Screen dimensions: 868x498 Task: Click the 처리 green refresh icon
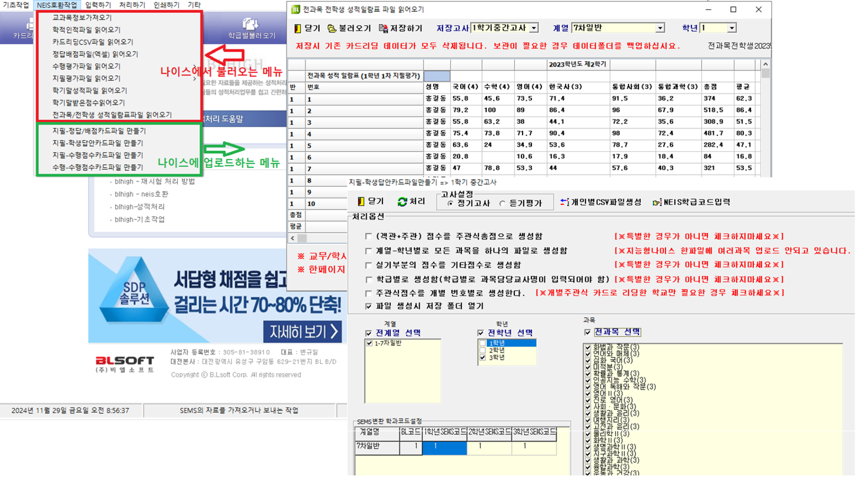tap(402, 202)
